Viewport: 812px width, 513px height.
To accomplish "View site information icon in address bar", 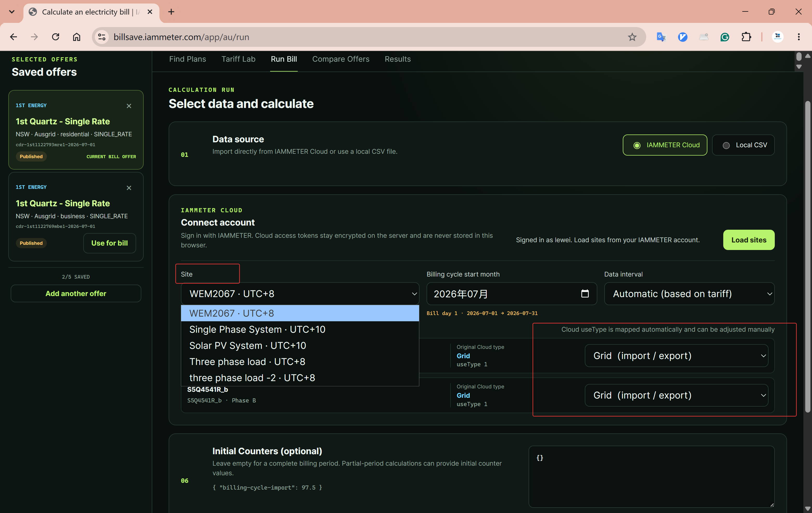I will pos(102,37).
